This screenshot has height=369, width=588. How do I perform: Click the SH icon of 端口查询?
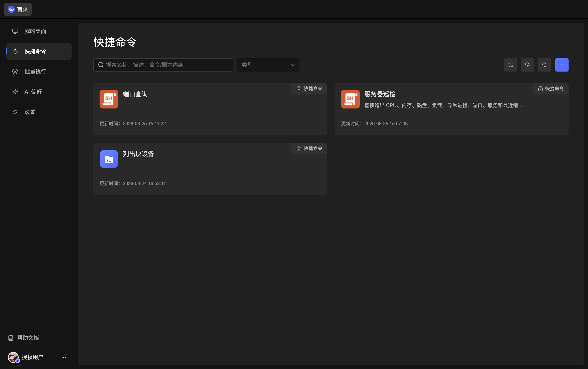click(109, 99)
